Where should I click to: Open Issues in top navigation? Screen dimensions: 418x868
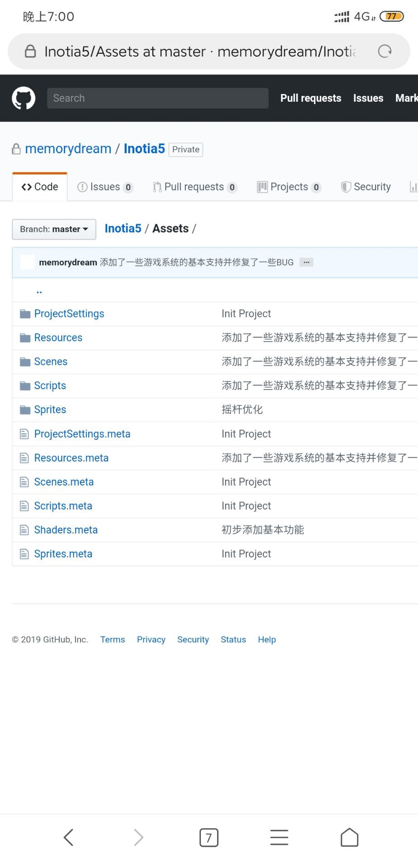[368, 98]
